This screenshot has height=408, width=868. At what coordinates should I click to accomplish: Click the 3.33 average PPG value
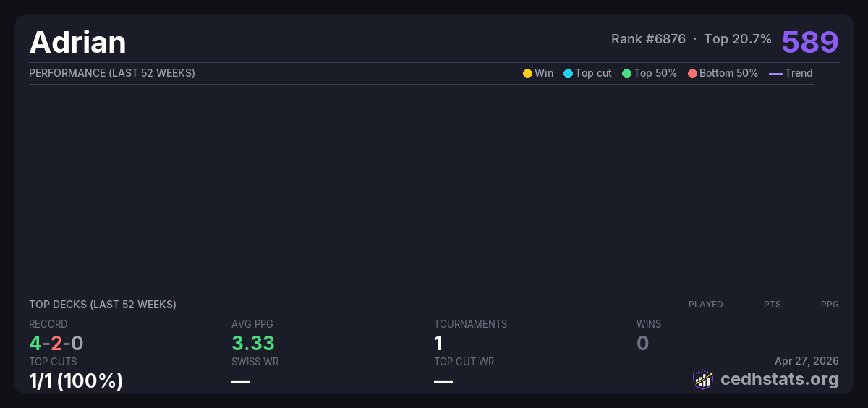(x=252, y=343)
